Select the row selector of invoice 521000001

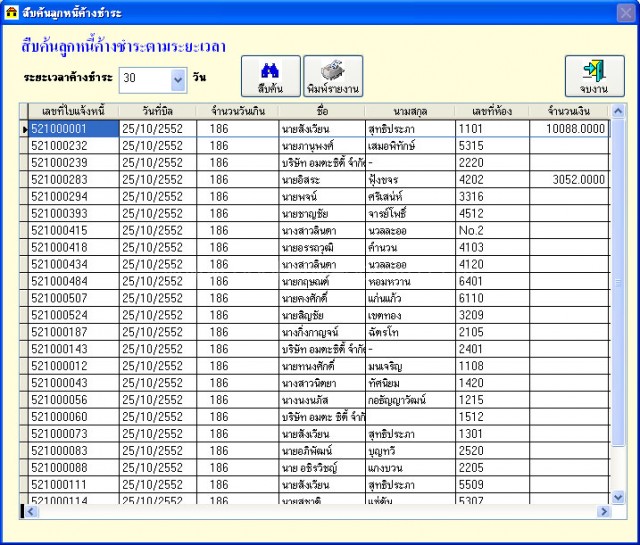[x=24, y=129]
